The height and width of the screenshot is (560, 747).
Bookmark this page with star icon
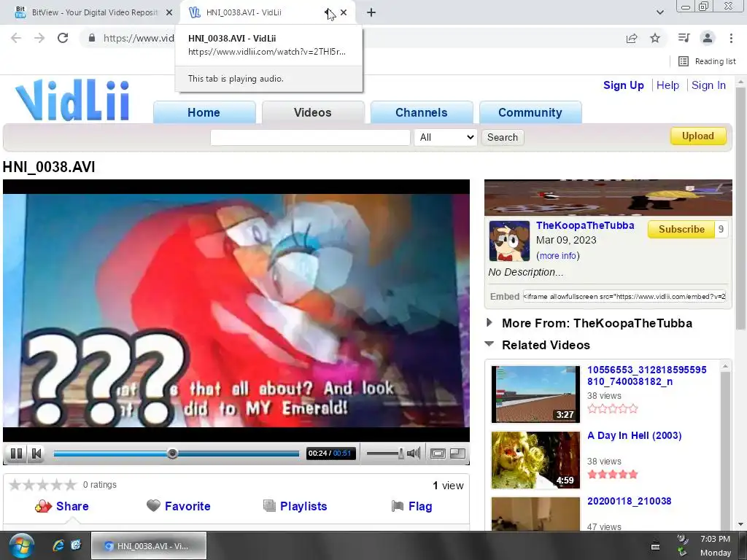[x=656, y=38]
